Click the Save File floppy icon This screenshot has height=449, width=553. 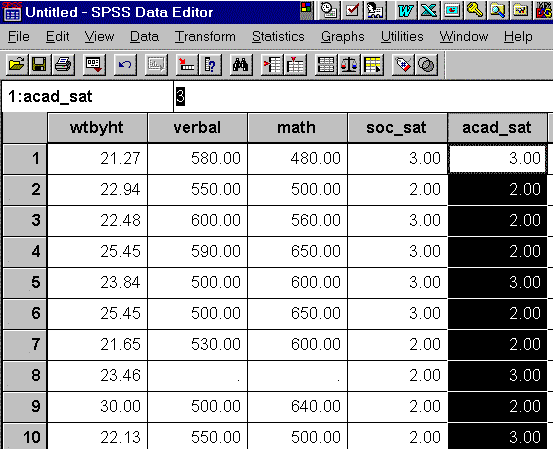(x=40, y=65)
